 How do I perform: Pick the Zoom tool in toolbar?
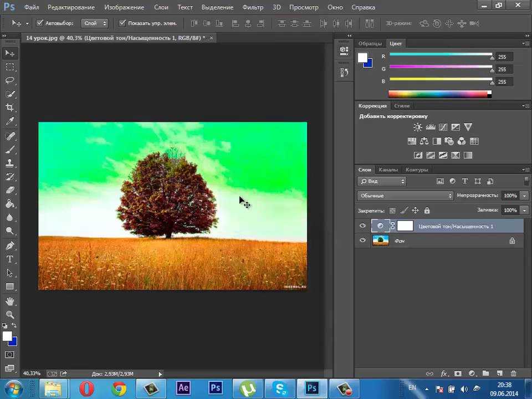(9, 315)
